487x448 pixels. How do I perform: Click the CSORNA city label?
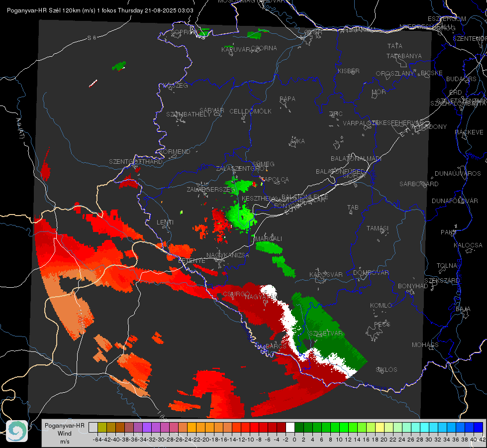click(264, 48)
